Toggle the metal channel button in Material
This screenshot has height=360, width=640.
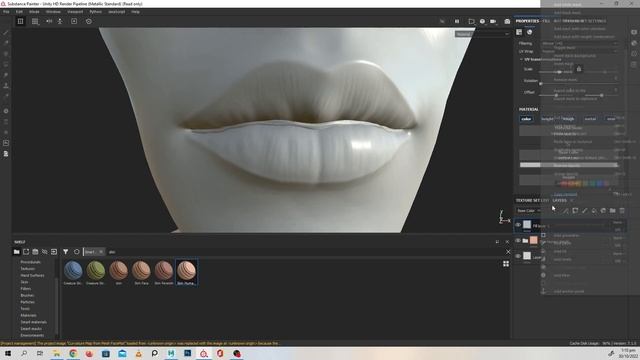pyautogui.click(x=590, y=119)
